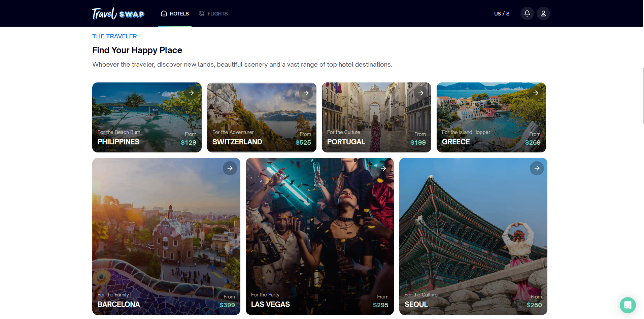
Task: Open the Travel Swap logo homepage link
Action: [118, 13]
